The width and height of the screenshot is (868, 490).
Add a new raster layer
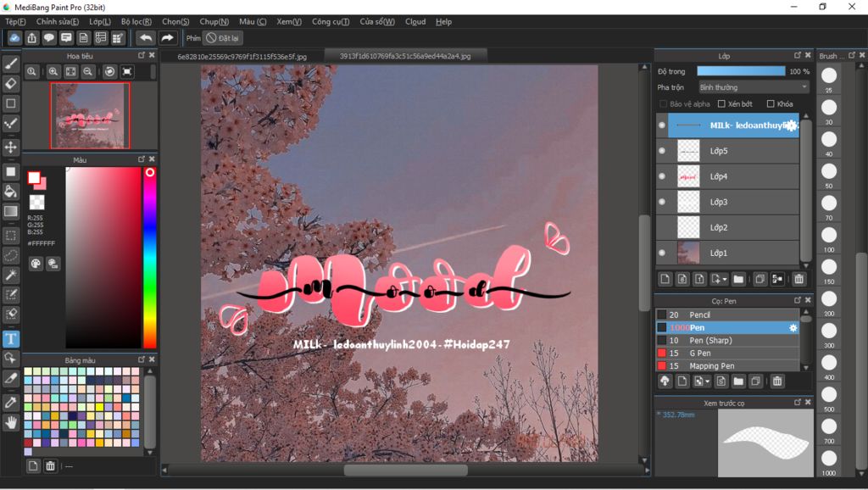(x=665, y=279)
